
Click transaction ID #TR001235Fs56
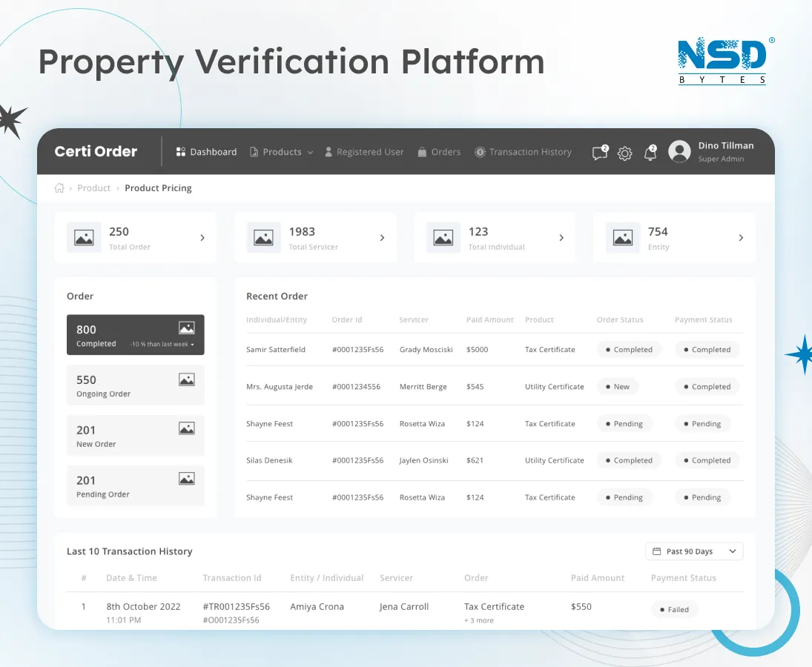click(x=236, y=606)
